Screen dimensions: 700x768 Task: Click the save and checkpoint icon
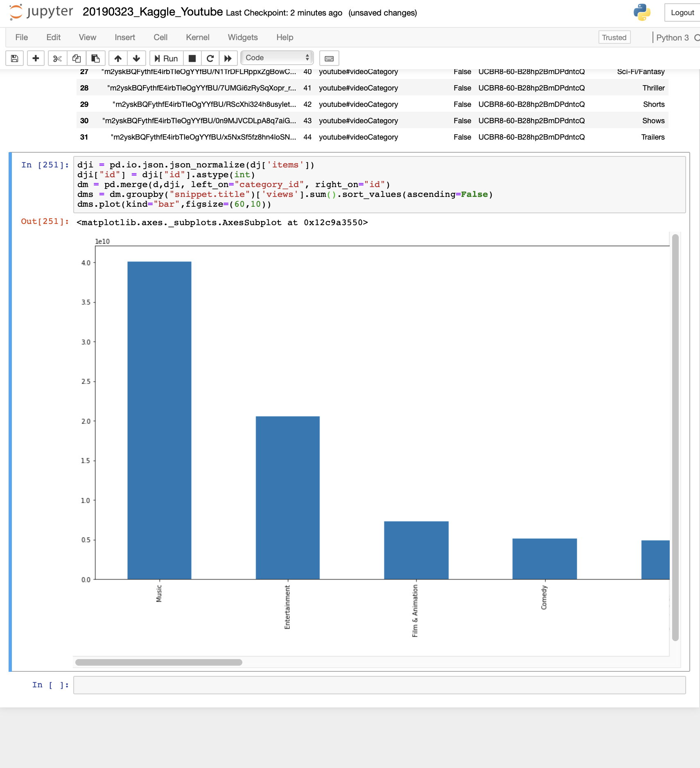[x=14, y=58]
